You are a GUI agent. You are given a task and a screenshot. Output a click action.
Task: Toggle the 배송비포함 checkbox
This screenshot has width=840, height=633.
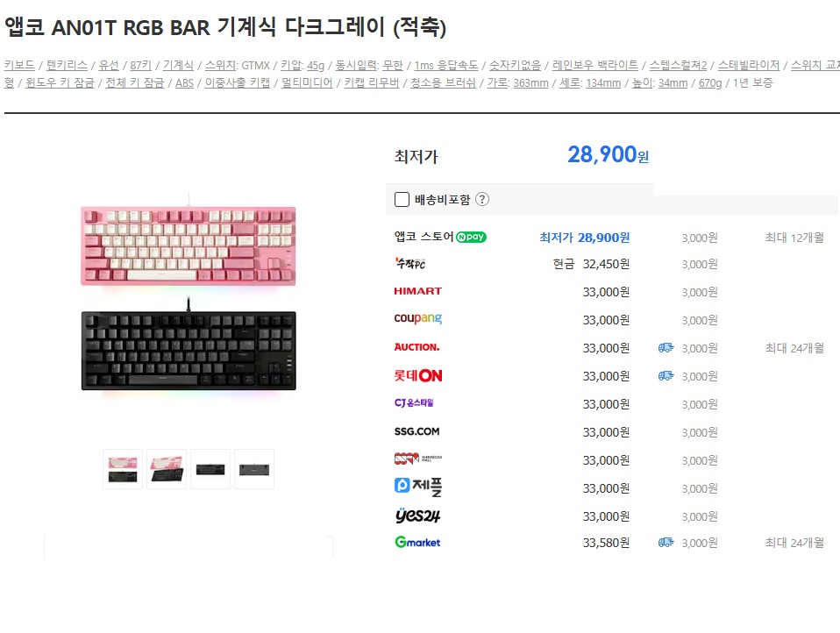[402, 200]
